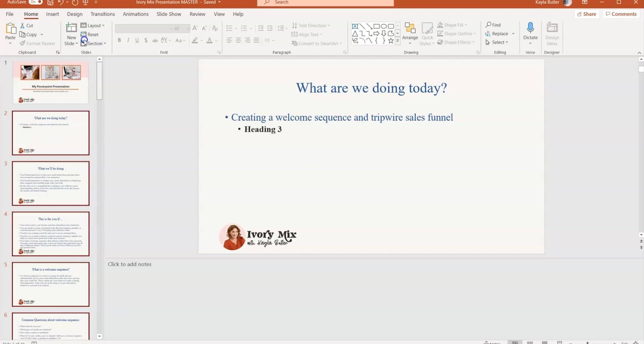Image resolution: width=644 pixels, height=344 pixels.
Task: Click the Save icon in title bar
Action: click(50, 2)
